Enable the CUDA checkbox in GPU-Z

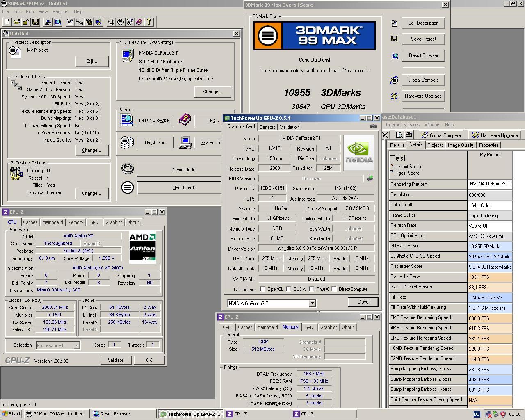pos(288,289)
